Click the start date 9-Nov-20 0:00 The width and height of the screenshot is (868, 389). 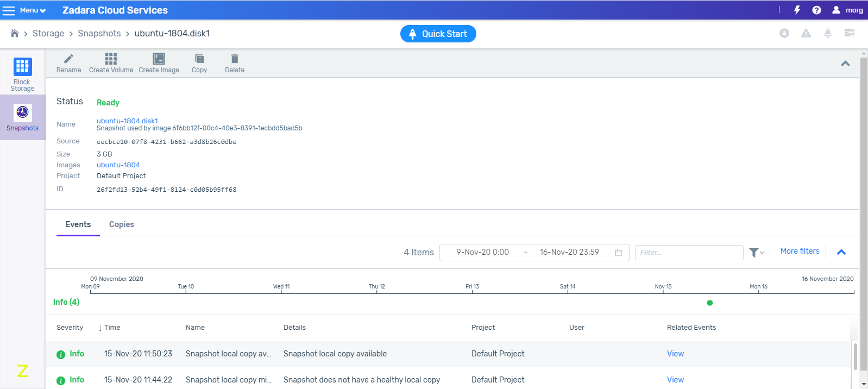482,252
